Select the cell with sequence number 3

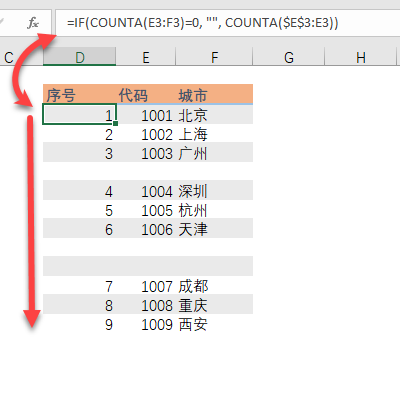click(x=79, y=153)
